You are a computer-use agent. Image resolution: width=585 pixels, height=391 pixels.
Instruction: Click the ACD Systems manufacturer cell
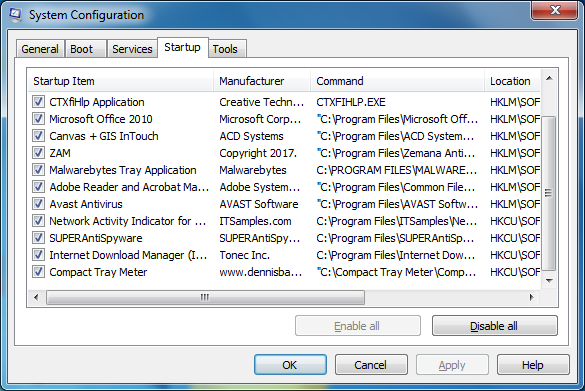coord(251,136)
